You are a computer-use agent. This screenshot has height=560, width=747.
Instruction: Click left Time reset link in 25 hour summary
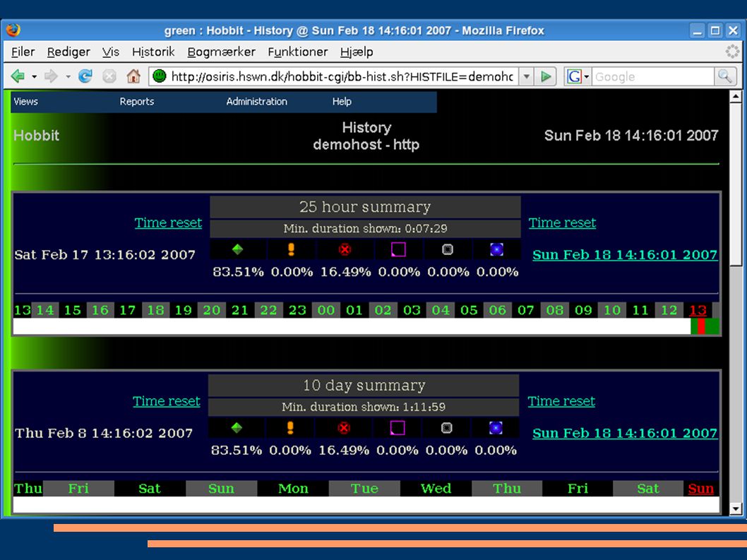tap(168, 222)
